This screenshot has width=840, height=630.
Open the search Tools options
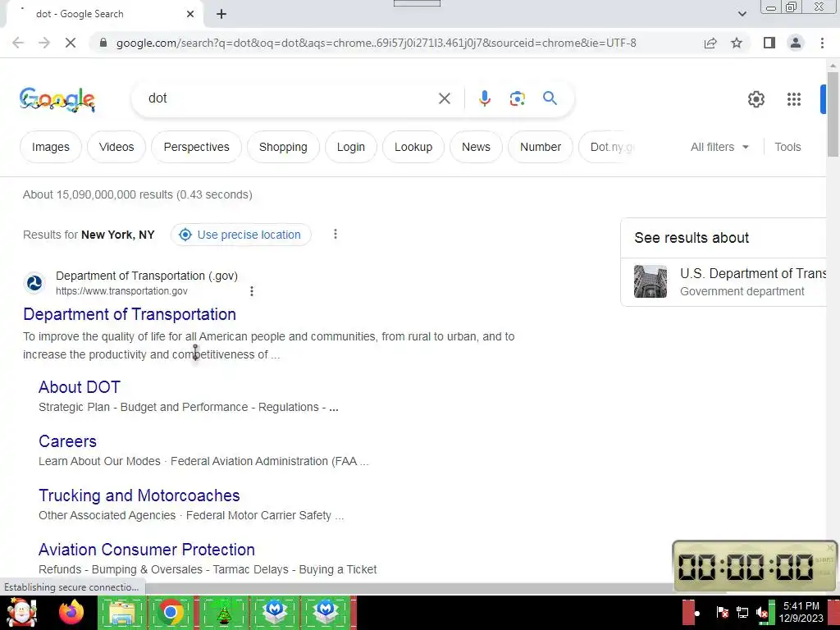click(x=787, y=147)
